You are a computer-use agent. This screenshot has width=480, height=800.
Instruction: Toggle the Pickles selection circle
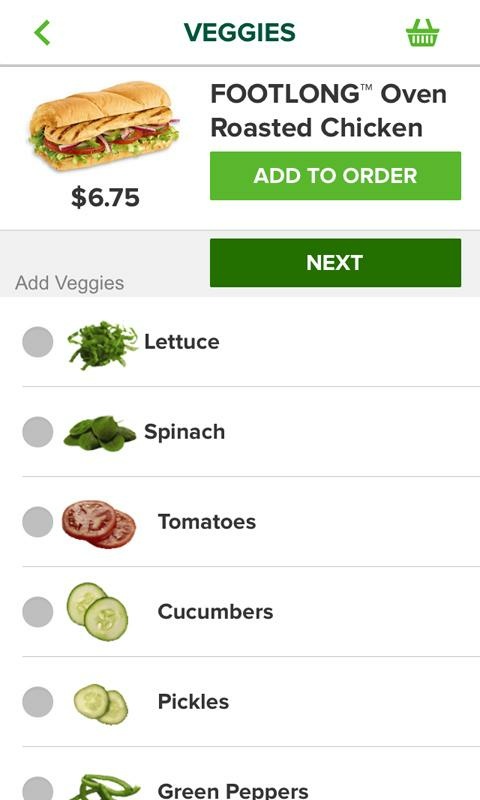point(38,702)
